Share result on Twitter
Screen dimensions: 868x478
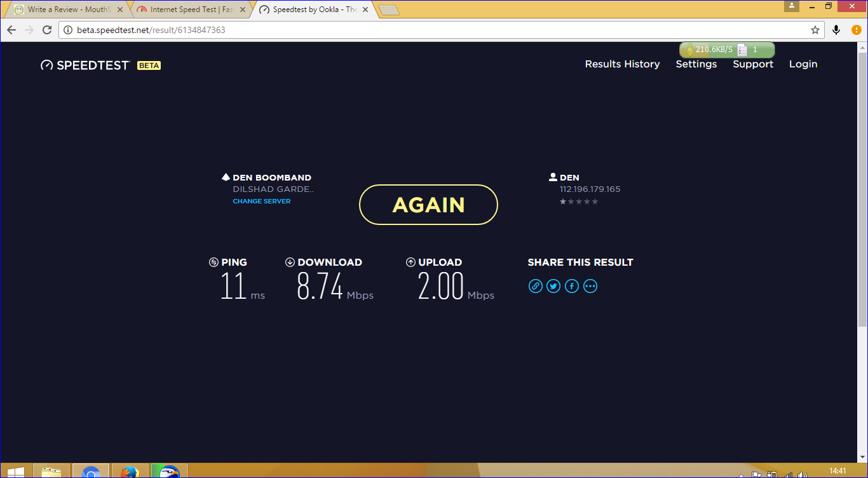tap(553, 286)
